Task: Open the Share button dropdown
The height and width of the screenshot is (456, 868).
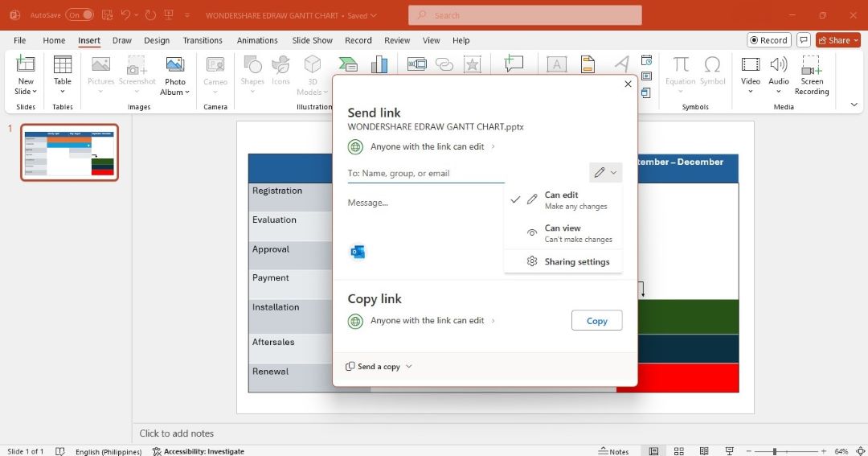Action: tap(856, 40)
